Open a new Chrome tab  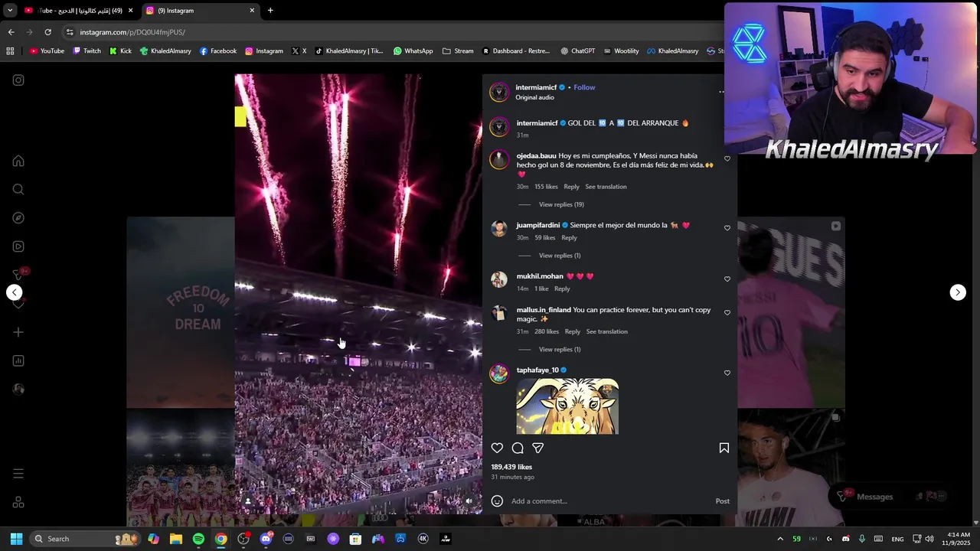(x=270, y=11)
